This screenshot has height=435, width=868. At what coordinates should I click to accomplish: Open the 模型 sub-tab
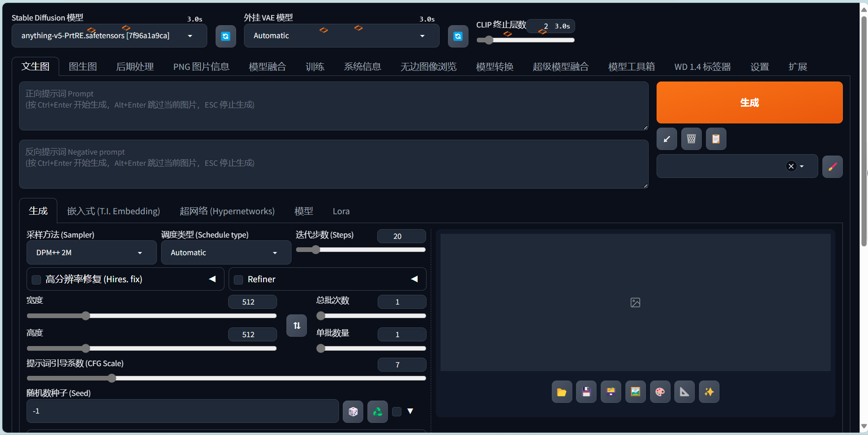tap(304, 211)
